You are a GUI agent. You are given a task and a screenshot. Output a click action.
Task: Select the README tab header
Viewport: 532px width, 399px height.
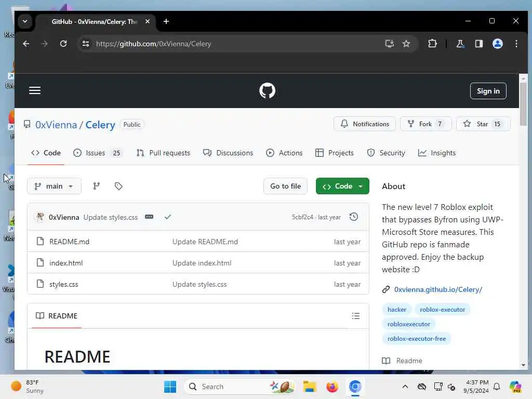click(57, 316)
